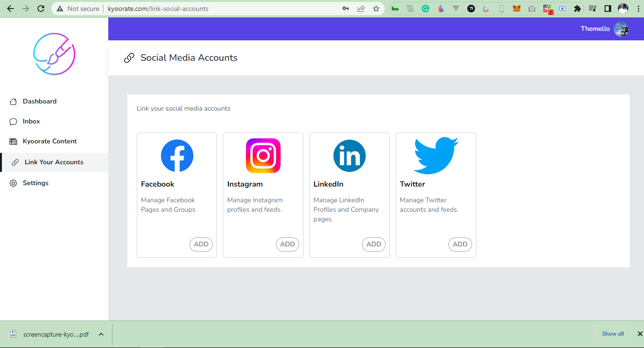Image resolution: width=644 pixels, height=348 pixels.
Task: Click the Inbox chat bubble icon
Action: pos(13,122)
